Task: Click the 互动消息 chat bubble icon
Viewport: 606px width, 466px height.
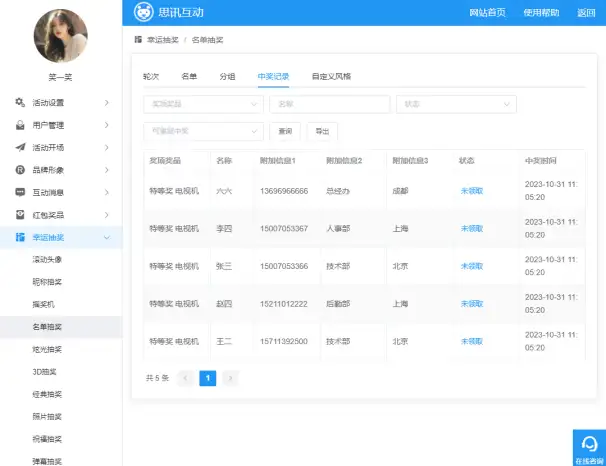Action: point(20,192)
